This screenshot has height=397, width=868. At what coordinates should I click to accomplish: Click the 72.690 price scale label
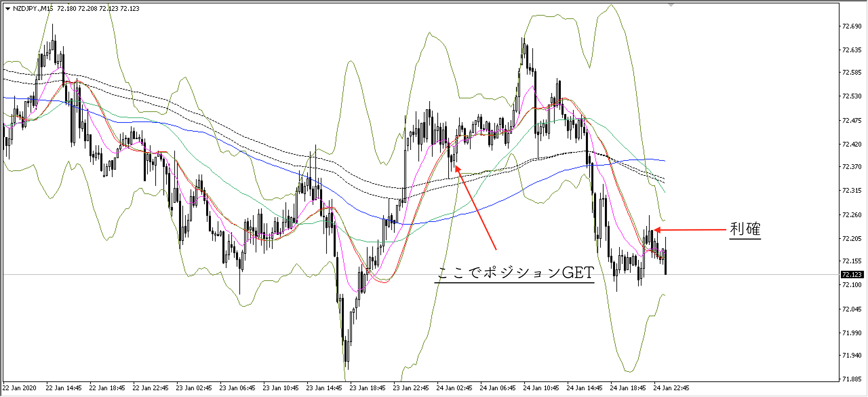[x=852, y=26]
